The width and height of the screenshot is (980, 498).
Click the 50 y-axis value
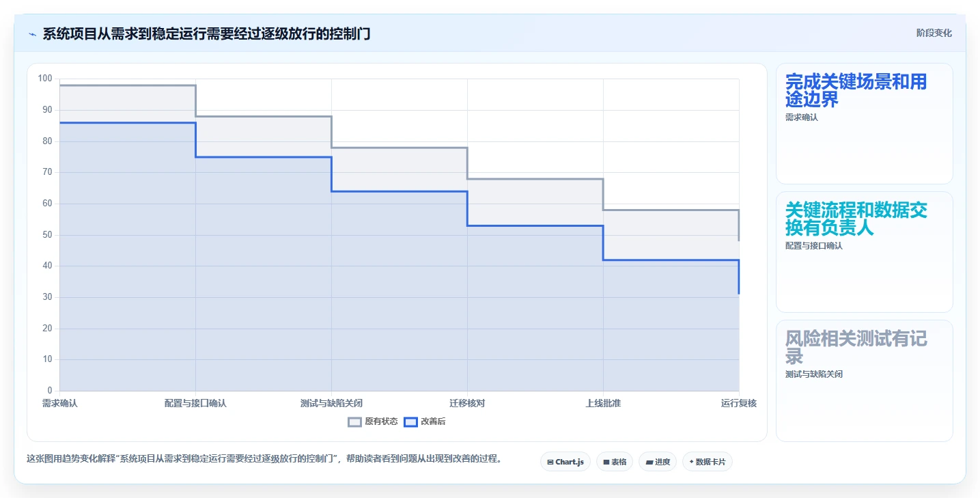[47, 234]
